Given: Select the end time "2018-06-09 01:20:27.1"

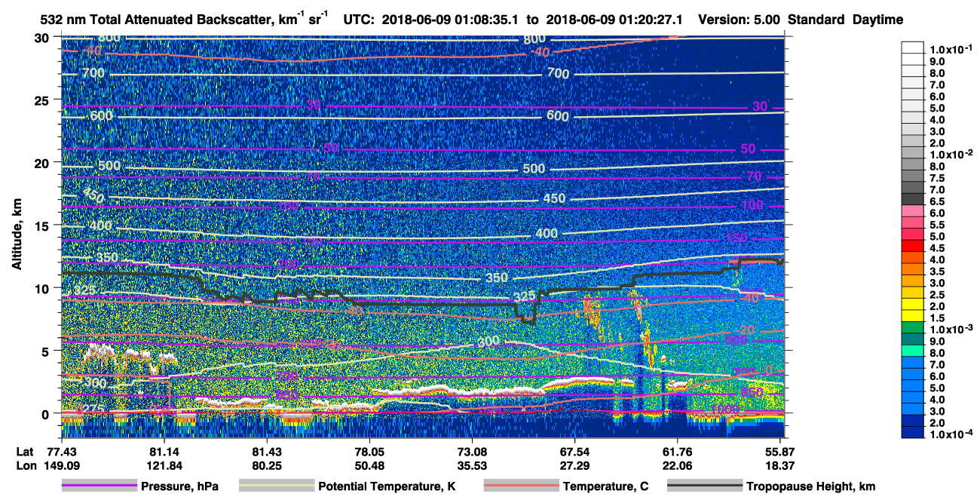Looking at the screenshot, I should point(614,20).
